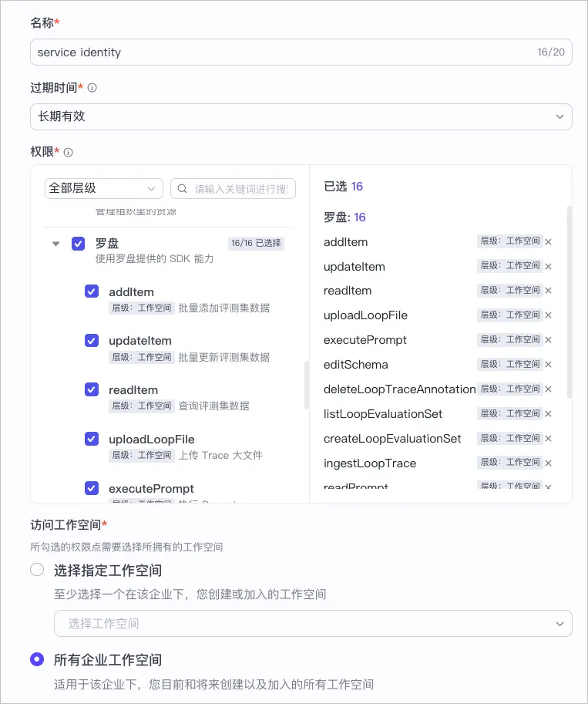The image size is (588, 704).
Task: Click the selected permissions panel scrollbar
Action: click(570, 302)
